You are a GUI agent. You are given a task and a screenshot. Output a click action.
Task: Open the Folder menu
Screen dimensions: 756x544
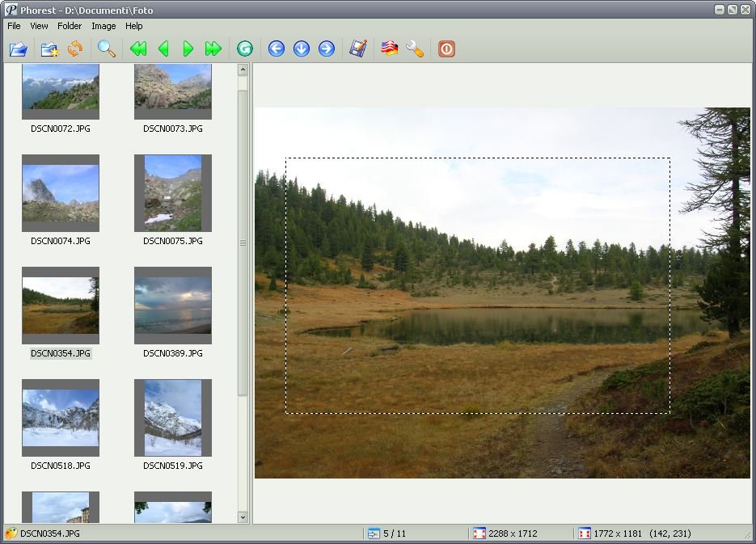(x=70, y=26)
